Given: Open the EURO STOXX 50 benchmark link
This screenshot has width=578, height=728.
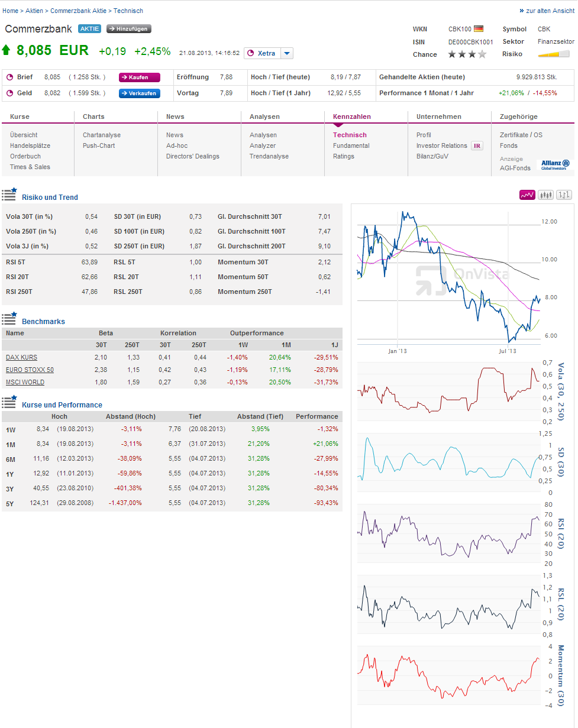Looking at the screenshot, I should click(x=30, y=370).
